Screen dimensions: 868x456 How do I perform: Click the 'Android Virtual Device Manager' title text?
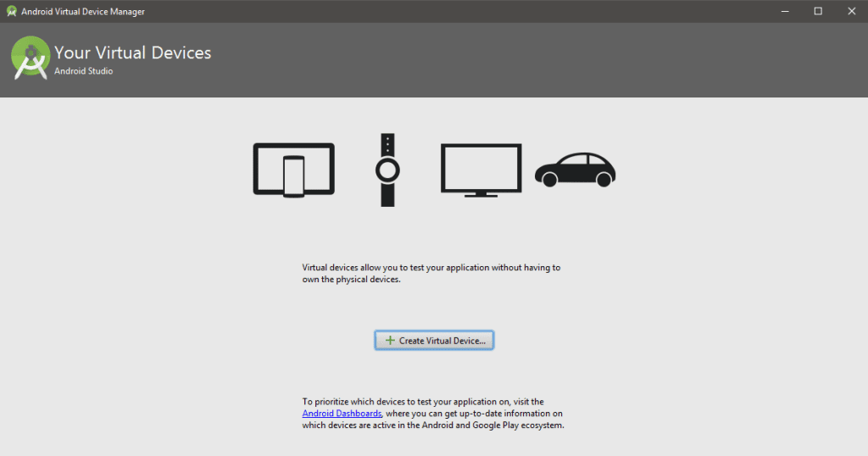[x=83, y=12]
